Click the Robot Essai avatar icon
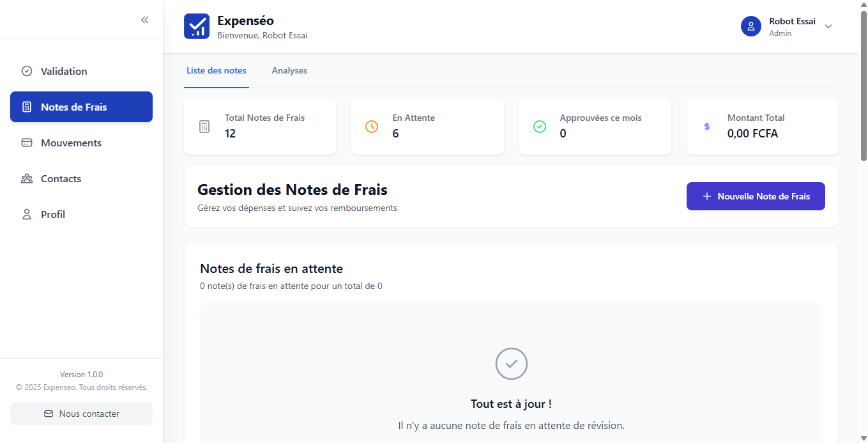Image resolution: width=868 pixels, height=443 pixels. (751, 26)
